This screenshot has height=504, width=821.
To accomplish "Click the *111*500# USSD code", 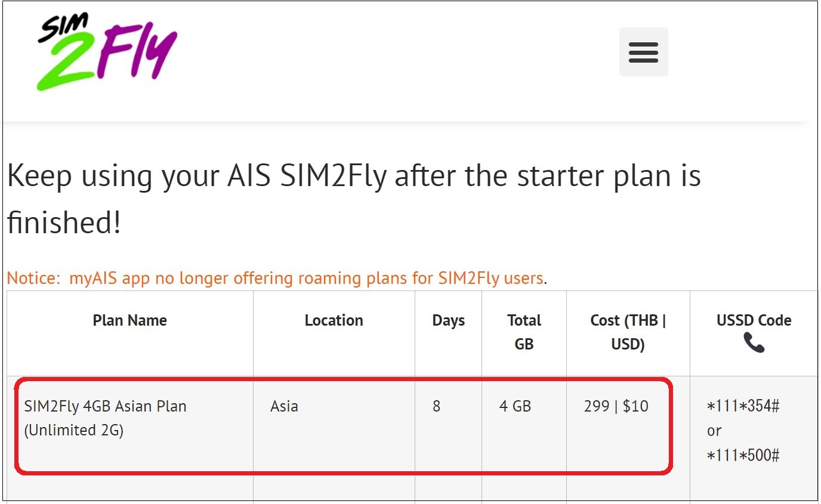I will 743,456.
